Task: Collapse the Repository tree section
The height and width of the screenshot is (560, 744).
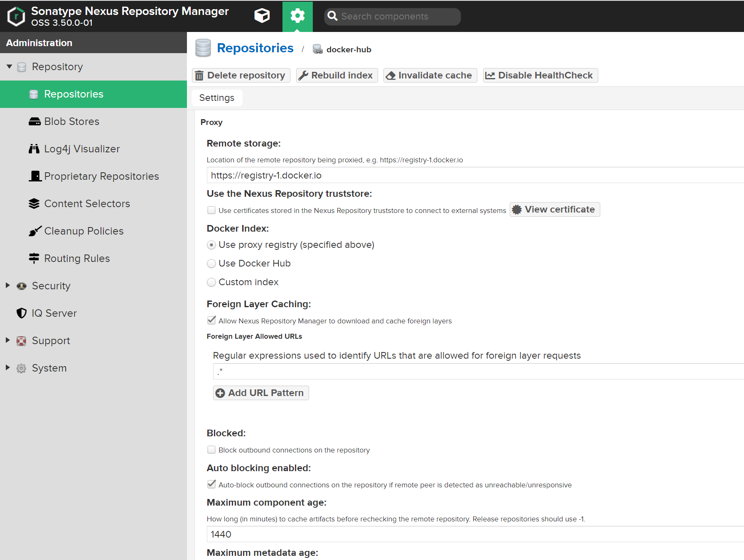Action: pyautogui.click(x=9, y=66)
